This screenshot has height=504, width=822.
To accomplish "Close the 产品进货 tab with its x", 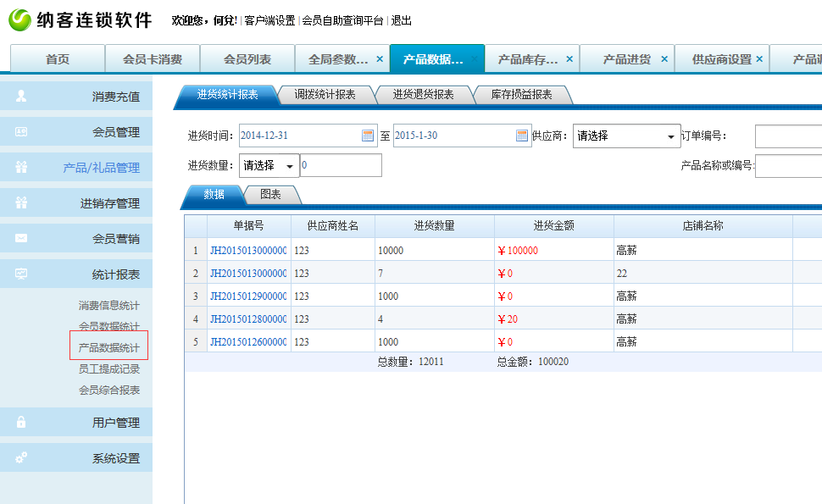I will coord(664,58).
